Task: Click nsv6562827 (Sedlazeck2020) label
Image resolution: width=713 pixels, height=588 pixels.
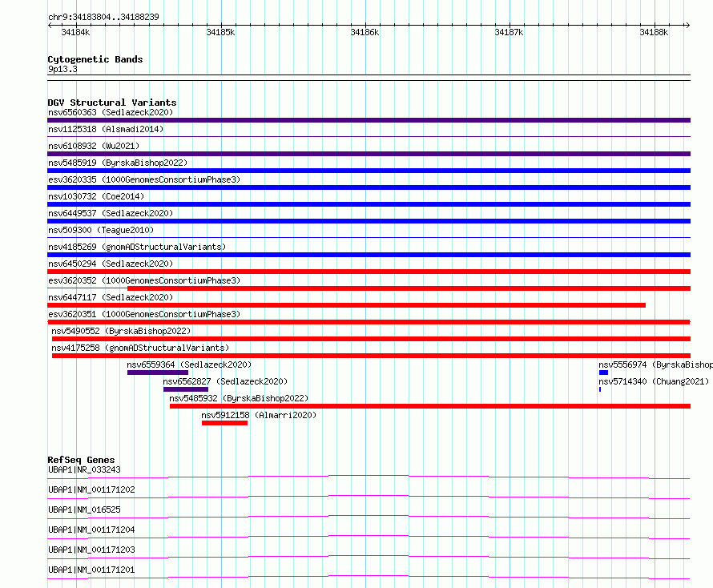Action: (x=225, y=381)
